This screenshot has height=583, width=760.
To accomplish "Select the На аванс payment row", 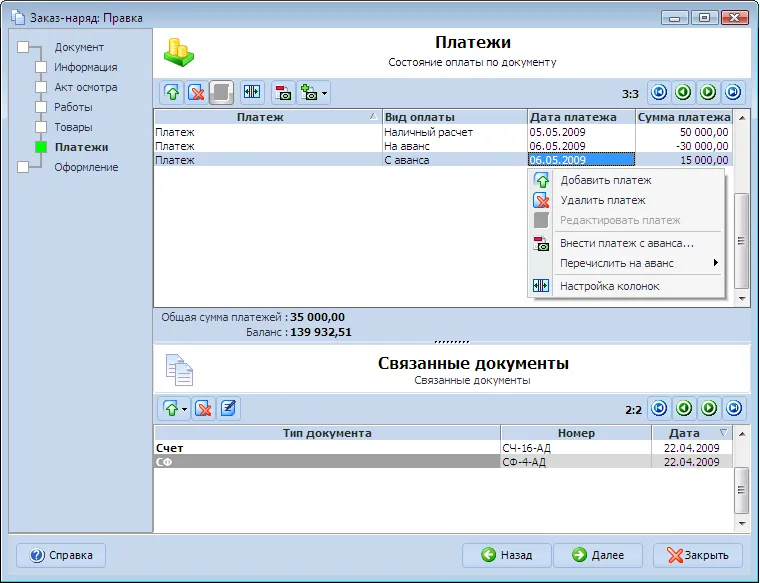I will click(x=443, y=146).
